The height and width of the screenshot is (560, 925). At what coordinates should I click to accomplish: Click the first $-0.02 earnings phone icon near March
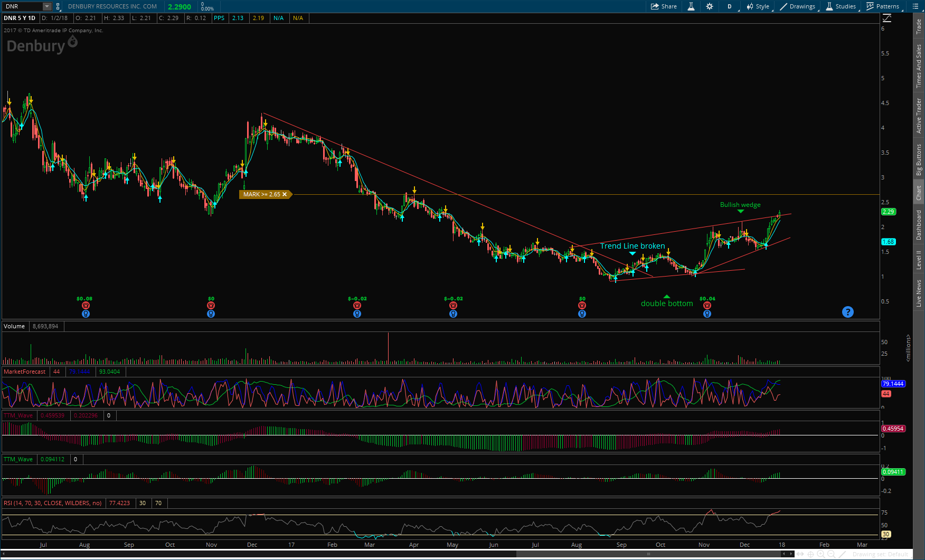(x=357, y=306)
